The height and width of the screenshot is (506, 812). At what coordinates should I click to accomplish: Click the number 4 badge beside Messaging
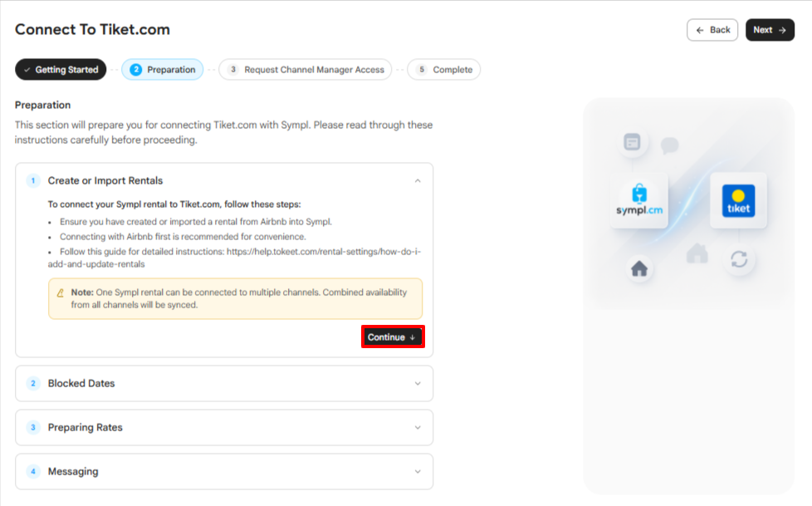tap(33, 472)
